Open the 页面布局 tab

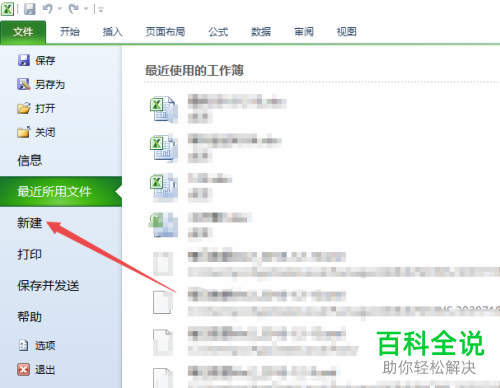tap(165, 32)
